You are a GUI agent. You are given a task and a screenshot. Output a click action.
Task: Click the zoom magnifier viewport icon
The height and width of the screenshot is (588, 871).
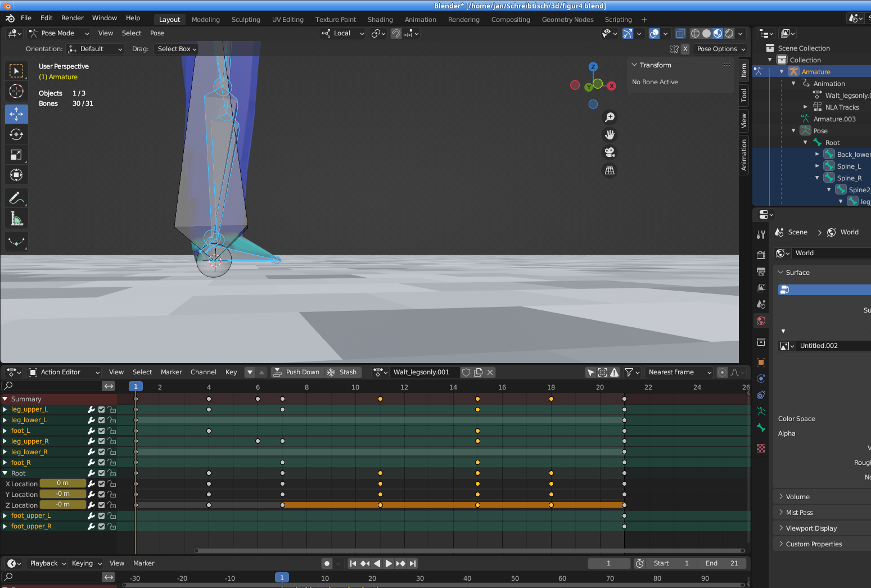point(610,117)
